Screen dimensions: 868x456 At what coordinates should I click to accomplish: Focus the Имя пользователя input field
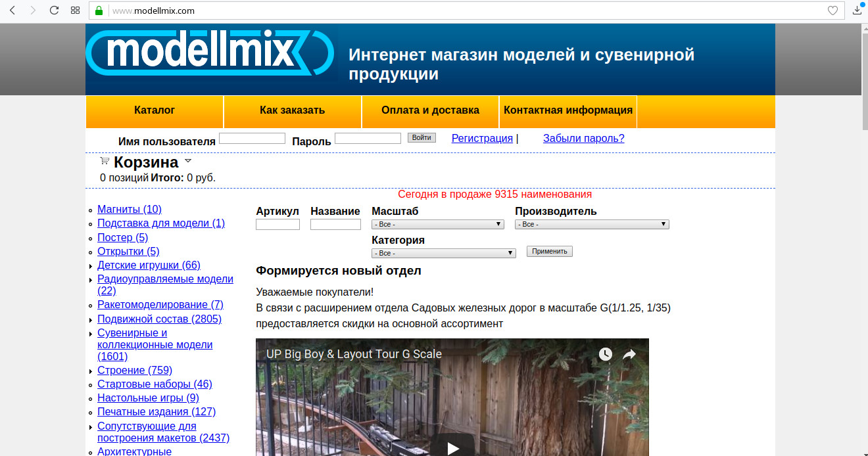[x=252, y=138]
